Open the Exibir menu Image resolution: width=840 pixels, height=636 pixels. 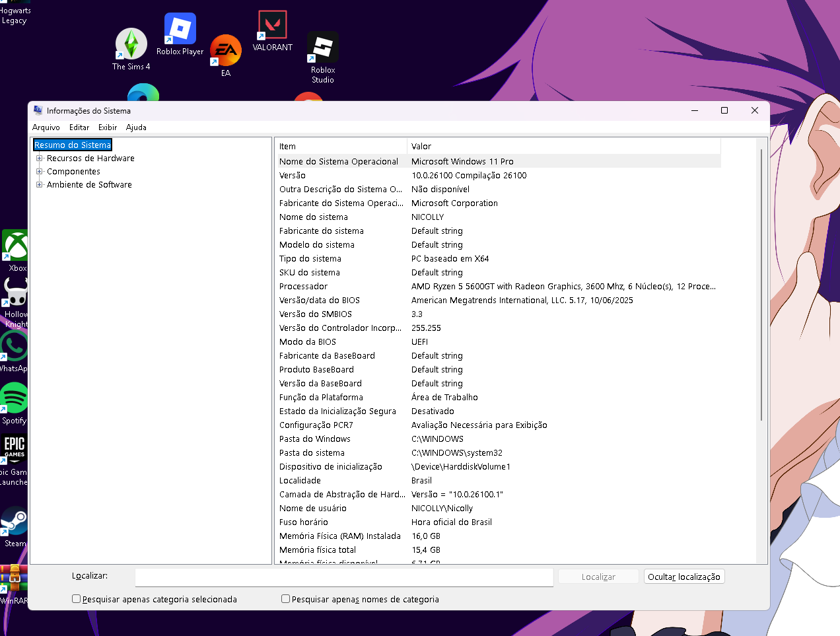coord(108,127)
